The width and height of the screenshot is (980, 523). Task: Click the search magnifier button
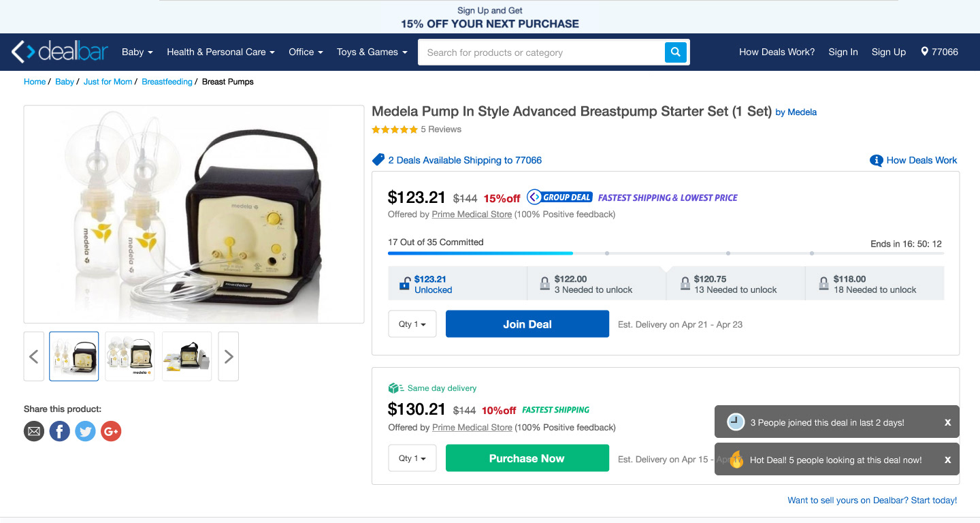(675, 52)
